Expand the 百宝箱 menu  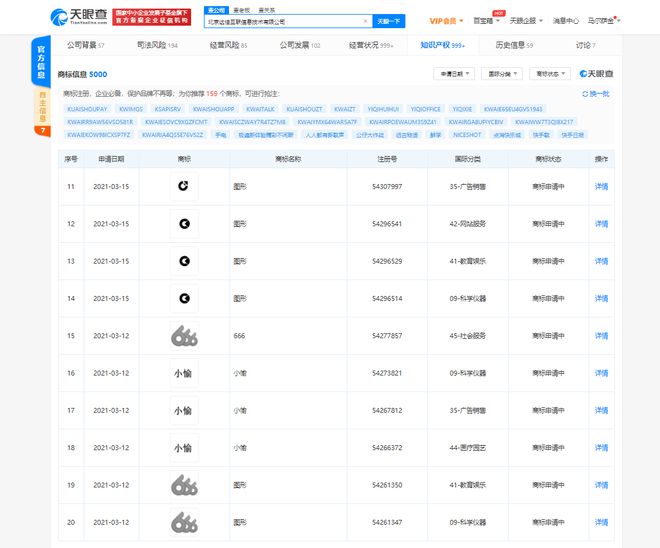click(x=486, y=21)
